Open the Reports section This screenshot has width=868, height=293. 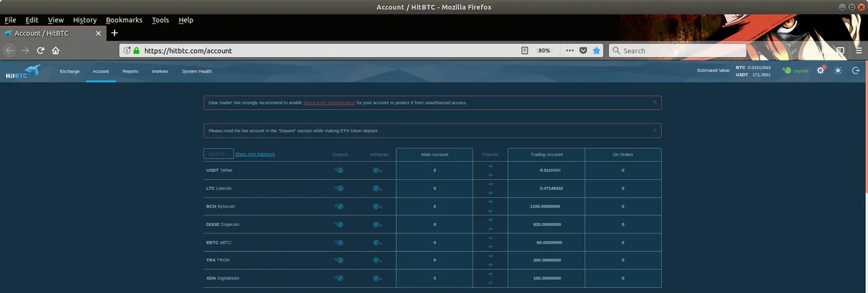point(130,71)
